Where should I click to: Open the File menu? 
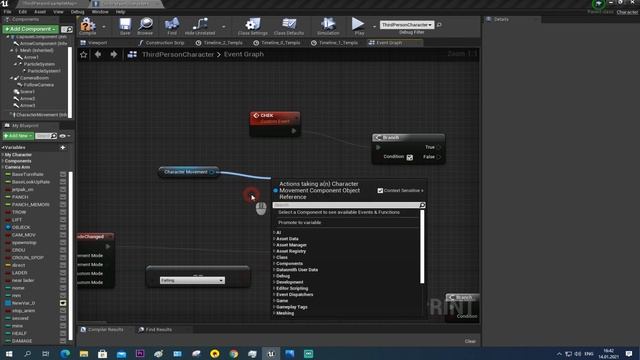[x=8, y=12]
